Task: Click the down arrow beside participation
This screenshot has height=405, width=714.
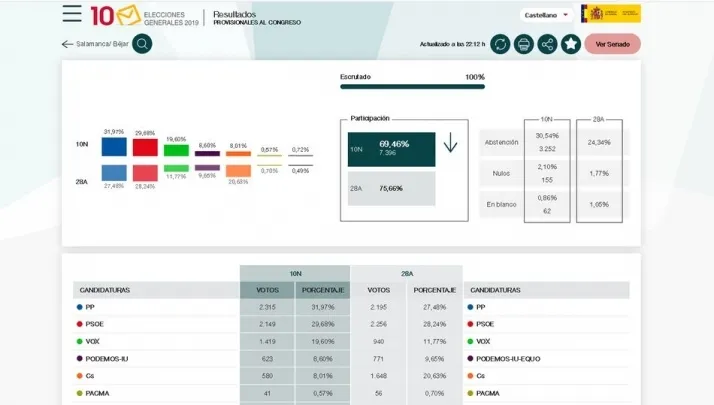Action: pyautogui.click(x=450, y=144)
